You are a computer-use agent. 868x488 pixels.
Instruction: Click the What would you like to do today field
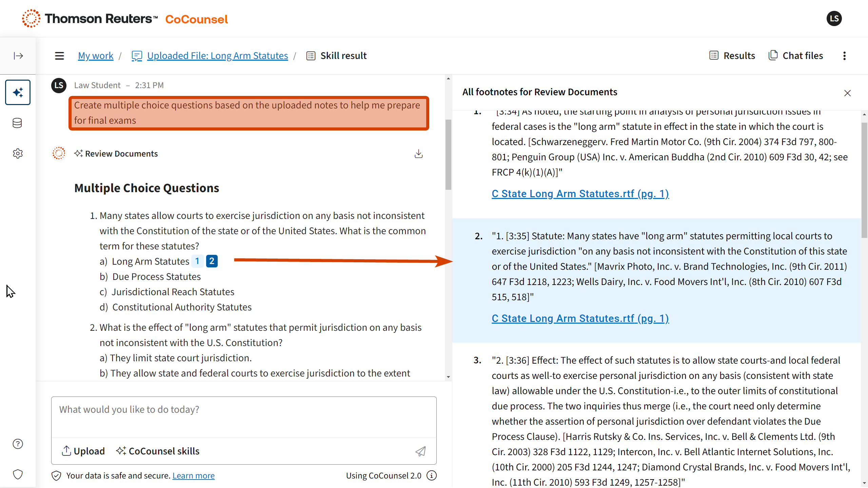[x=243, y=417]
